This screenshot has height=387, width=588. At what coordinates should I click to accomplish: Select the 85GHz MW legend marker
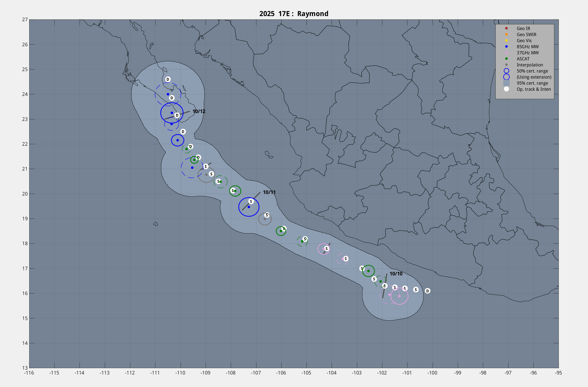coord(506,46)
